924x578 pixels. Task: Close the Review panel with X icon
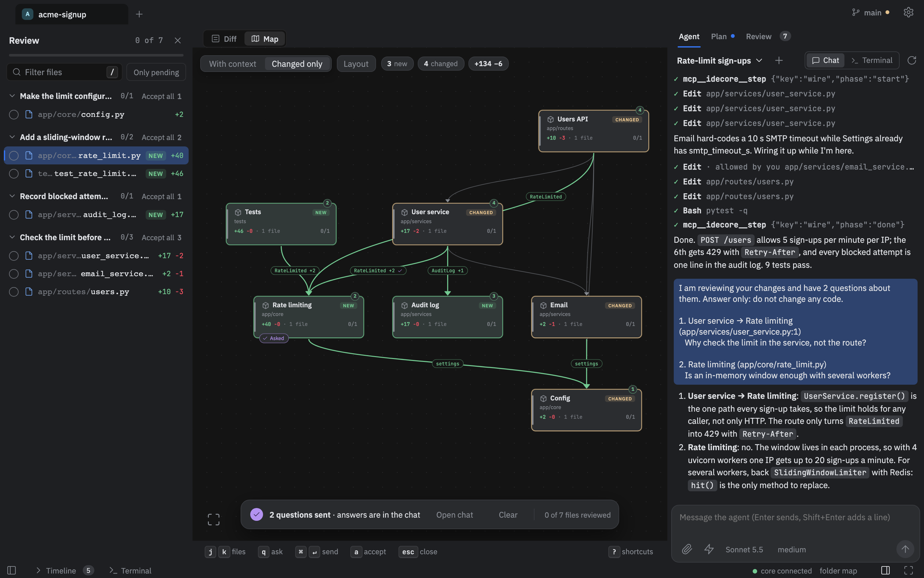tap(177, 40)
